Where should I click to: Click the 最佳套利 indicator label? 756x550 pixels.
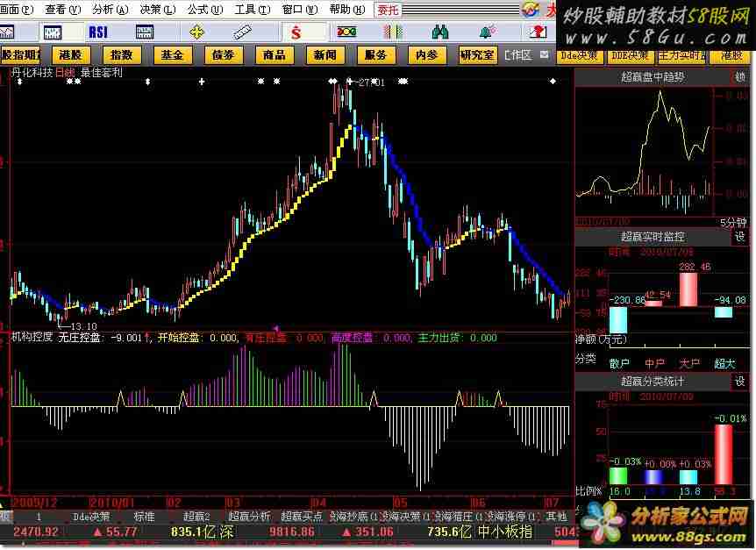point(101,72)
